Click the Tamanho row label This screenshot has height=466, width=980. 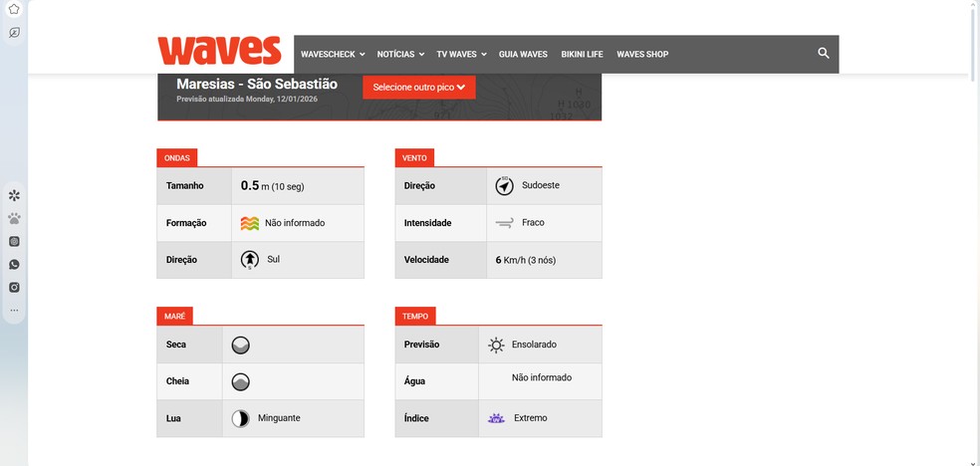tap(185, 185)
